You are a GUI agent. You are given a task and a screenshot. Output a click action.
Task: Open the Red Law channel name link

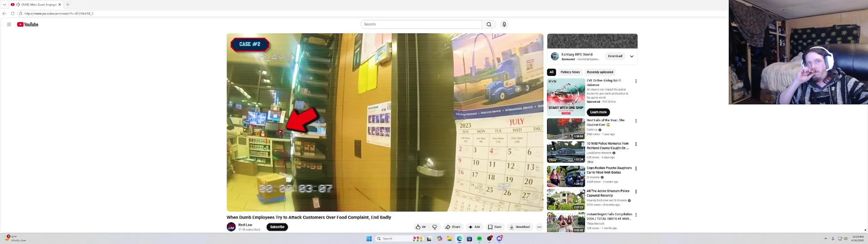tap(245, 225)
